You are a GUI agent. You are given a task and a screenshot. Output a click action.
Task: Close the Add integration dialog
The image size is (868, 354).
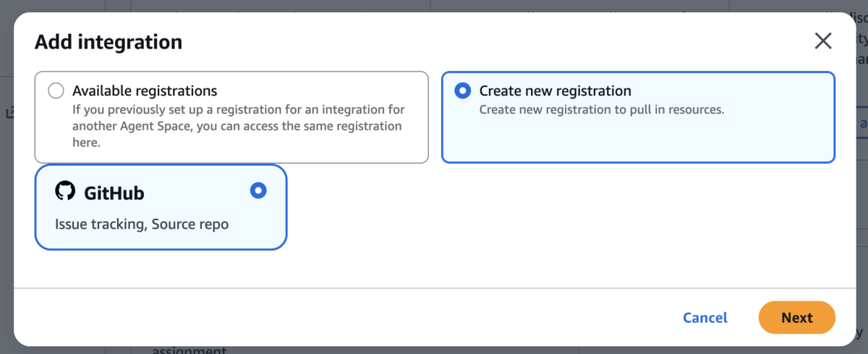(822, 41)
